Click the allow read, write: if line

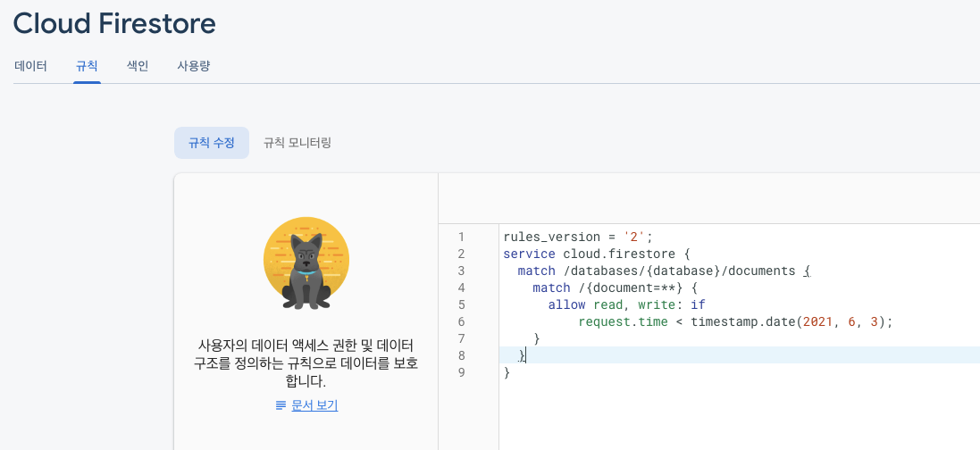point(626,304)
